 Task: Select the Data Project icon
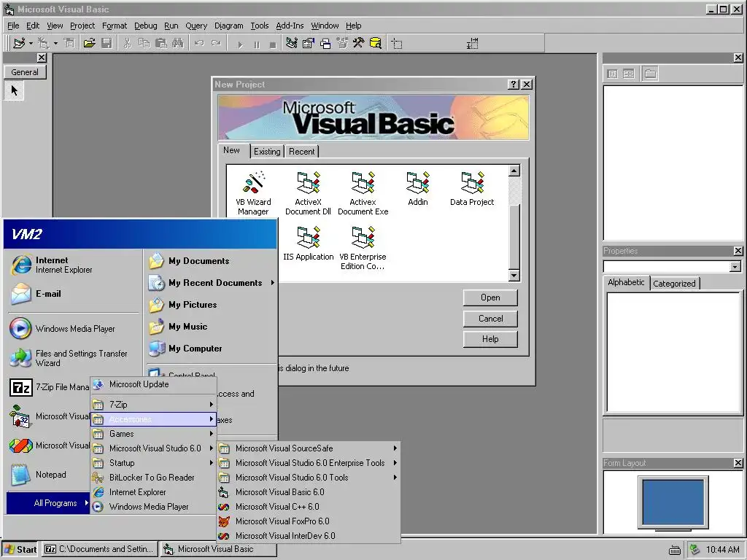coord(472,189)
